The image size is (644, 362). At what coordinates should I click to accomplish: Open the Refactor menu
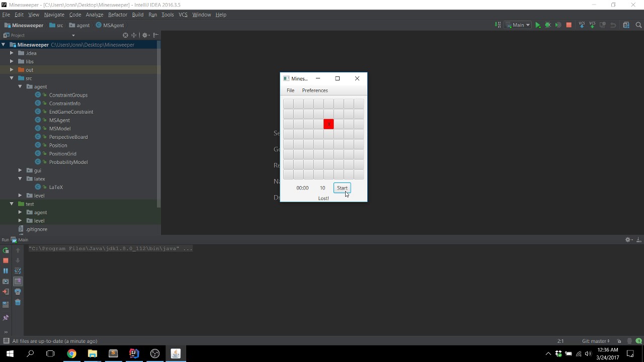pos(117,15)
